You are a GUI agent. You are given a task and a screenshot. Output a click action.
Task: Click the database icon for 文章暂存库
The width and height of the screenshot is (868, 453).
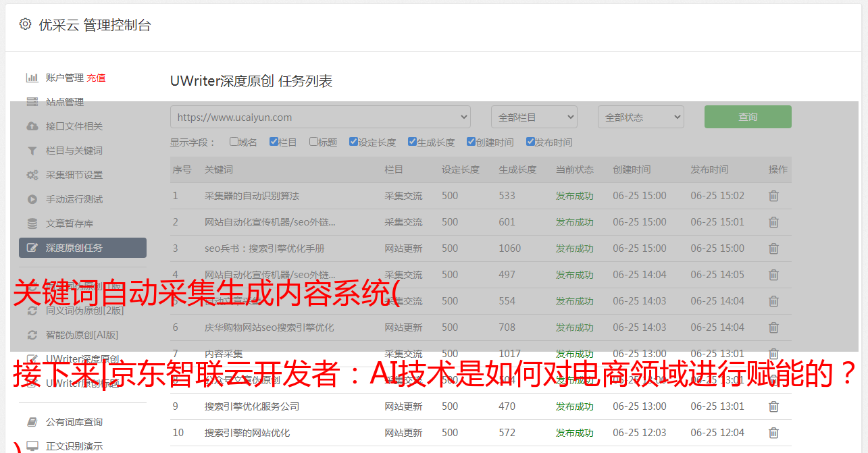(32, 223)
